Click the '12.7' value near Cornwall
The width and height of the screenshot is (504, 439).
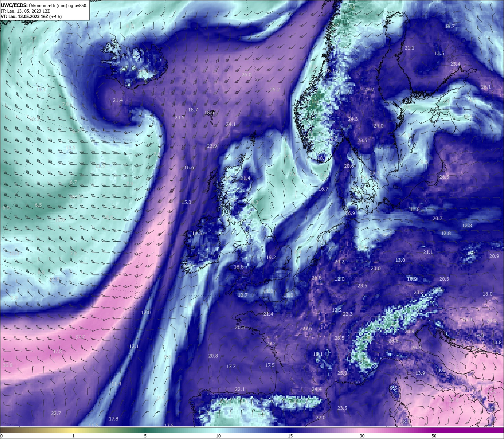243,295
